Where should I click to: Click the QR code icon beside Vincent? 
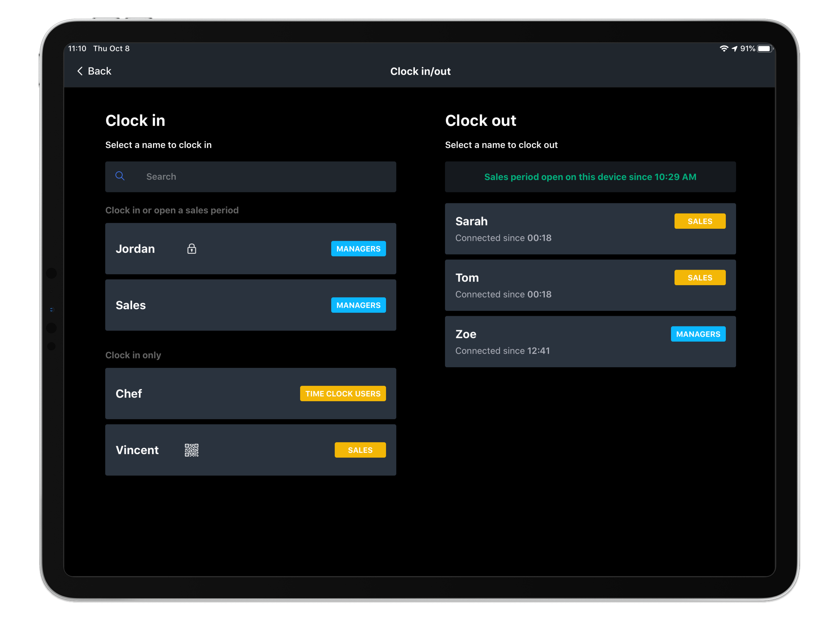click(x=192, y=450)
